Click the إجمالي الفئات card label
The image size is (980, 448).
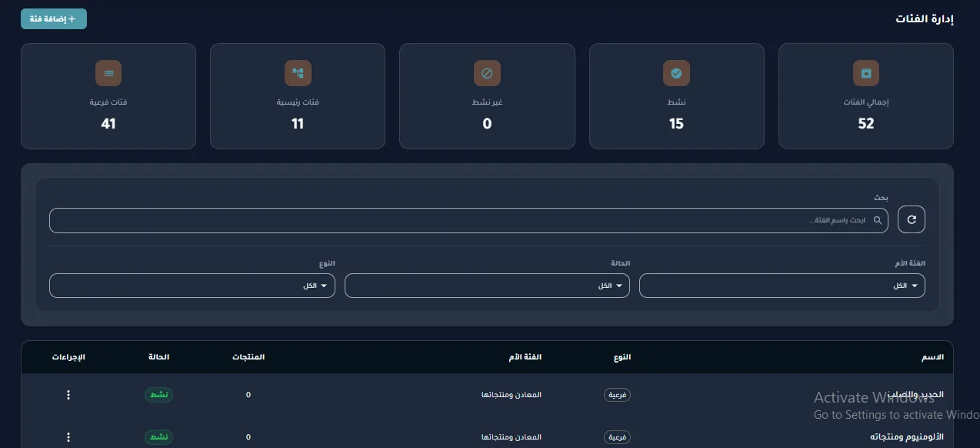866,102
